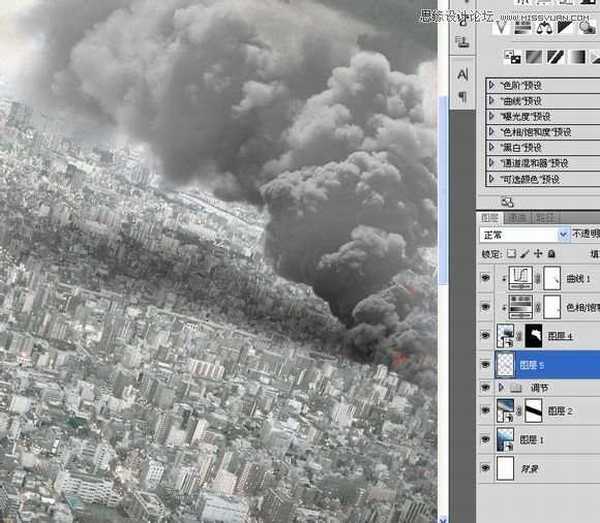
Task: Expand the 色相/饱和度 预设 list
Action: point(492,132)
